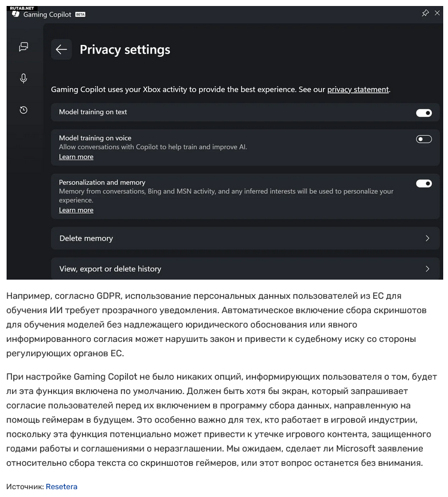The width and height of the screenshot is (448, 497).
Task: Click Learn more under Personalization and memory
Action: coord(76,210)
